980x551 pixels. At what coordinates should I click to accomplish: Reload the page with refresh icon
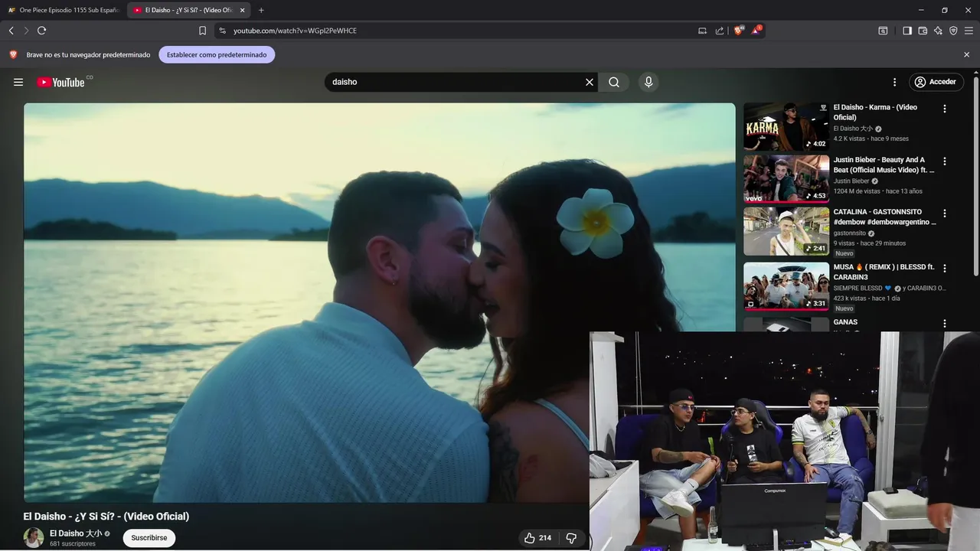pos(42,31)
